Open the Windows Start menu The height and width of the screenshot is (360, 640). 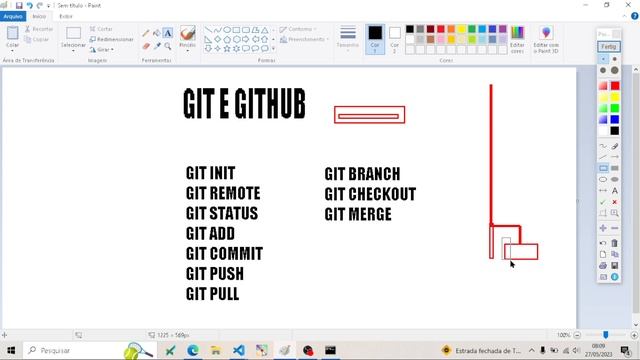11,350
